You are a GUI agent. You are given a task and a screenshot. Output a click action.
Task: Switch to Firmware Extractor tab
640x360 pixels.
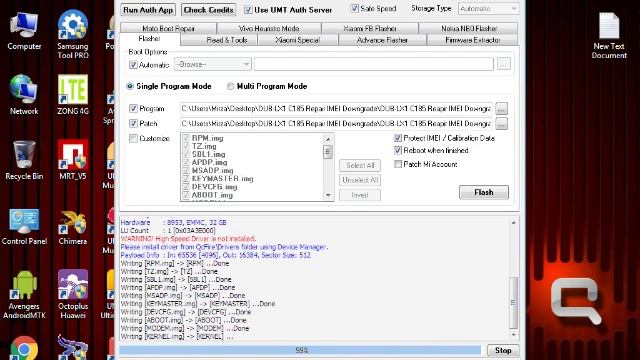(x=472, y=40)
